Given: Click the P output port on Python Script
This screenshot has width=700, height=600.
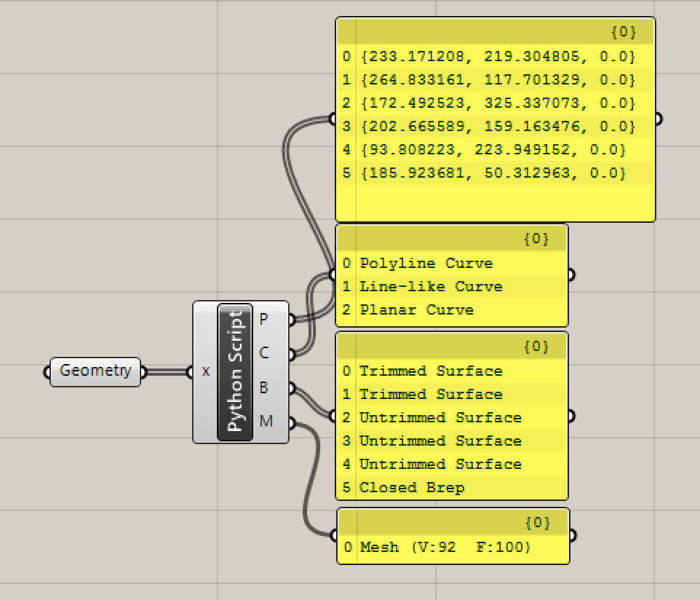Looking at the screenshot, I should [290, 319].
